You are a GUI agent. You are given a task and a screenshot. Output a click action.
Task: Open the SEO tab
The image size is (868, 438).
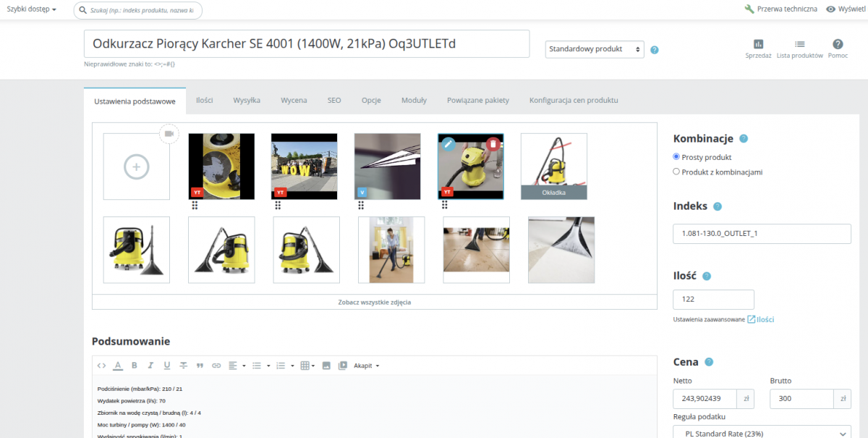(333, 100)
